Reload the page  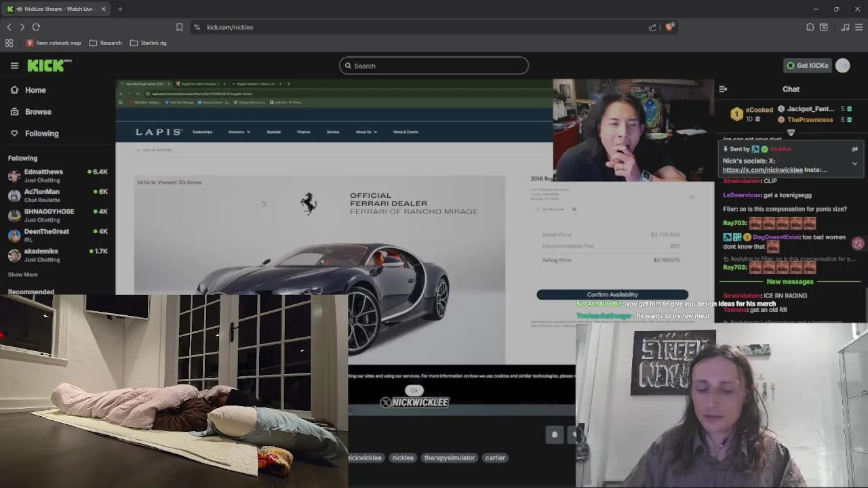[x=36, y=27]
